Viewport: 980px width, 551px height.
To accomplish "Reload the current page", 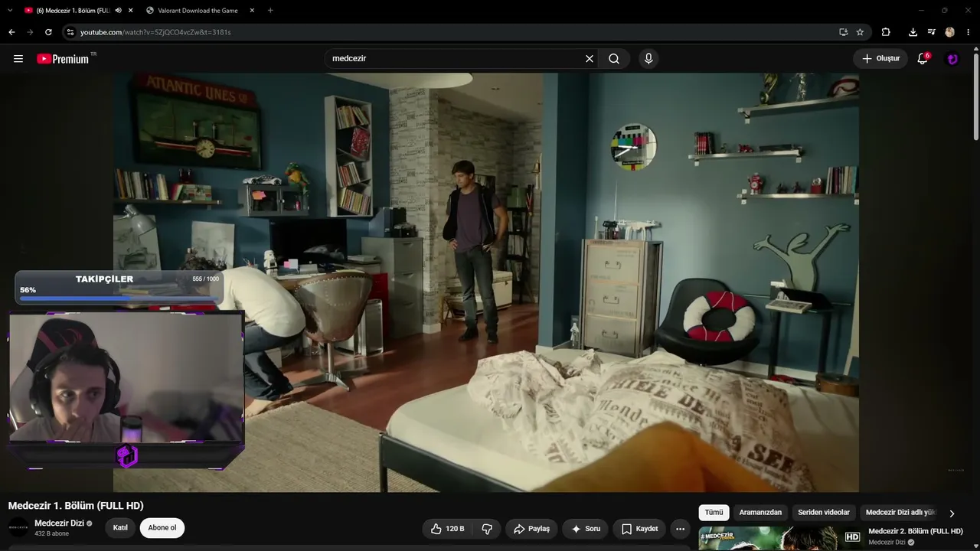I will click(48, 32).
